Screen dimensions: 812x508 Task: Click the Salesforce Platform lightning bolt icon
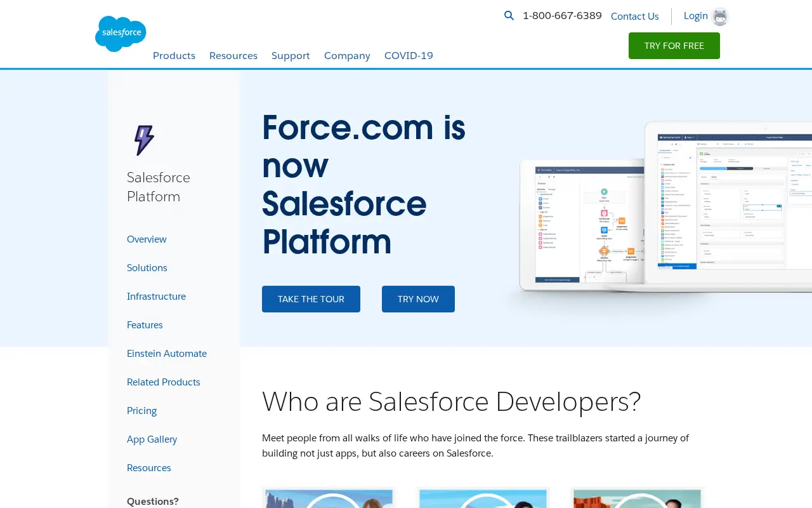tap(144, 140)
